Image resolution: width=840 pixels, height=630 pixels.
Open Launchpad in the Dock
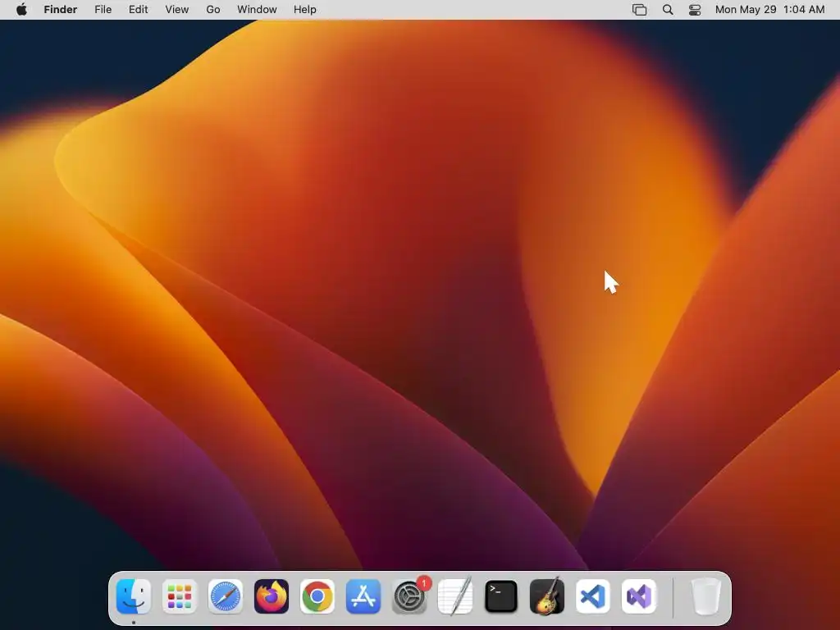180,596
